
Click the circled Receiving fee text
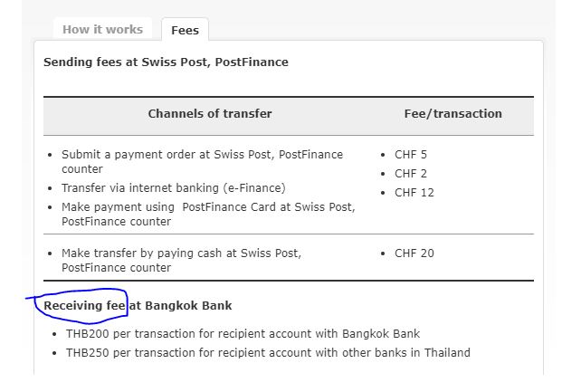pyautogui.click(x=84, y=306)
